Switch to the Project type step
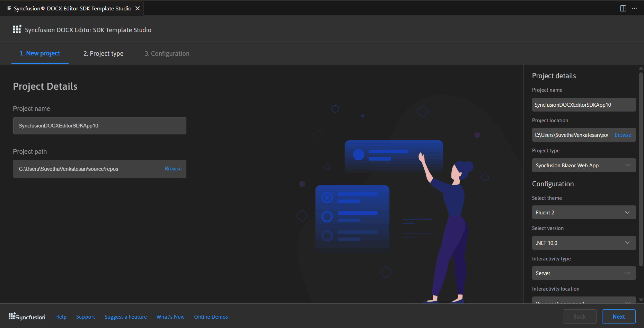The image size is (644, 328). click(103, 53)
